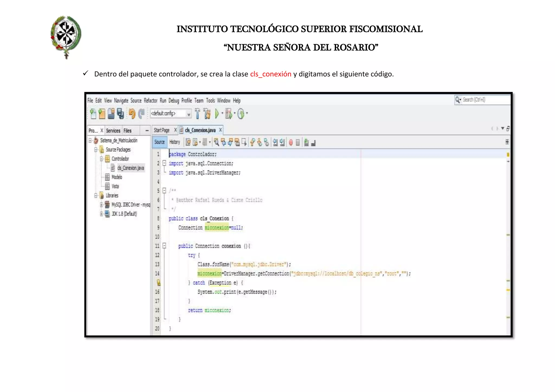Click the Search (Ctrl+I) field
The height and width of the screenshot is (392, 555).
(x=482, y=100)
